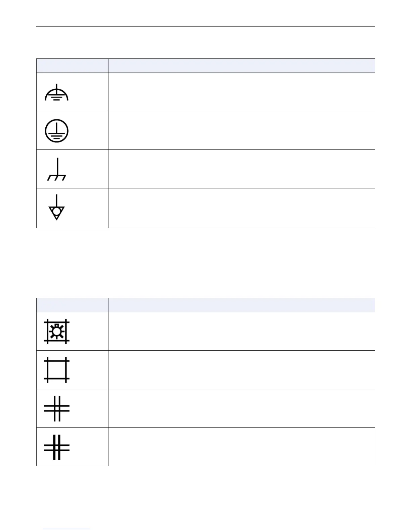The image size is (411, 532).
Task: Click shaded header cell above the sun-in-square symbol
Action: click(72, 305)
